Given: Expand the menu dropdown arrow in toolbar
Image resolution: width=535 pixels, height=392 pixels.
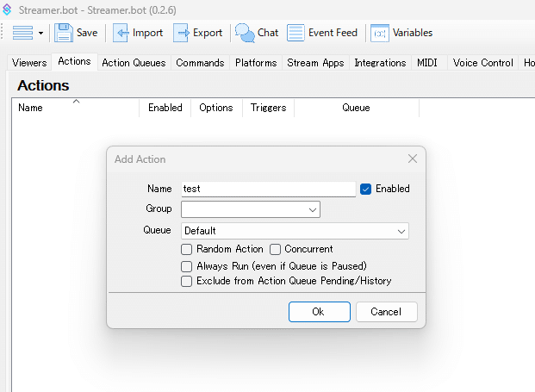Looking at the screenshot, I should point(41,33).
